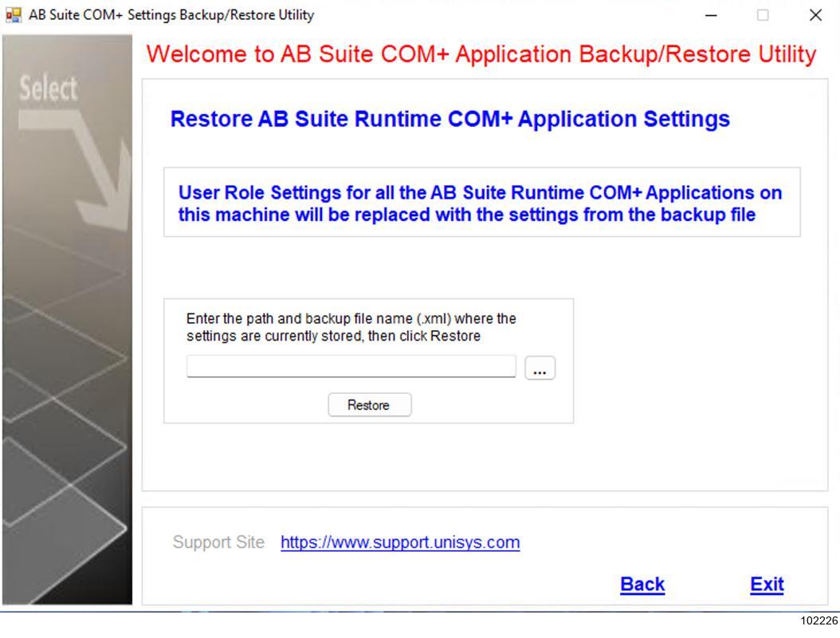Close the utility window with X

coord(814,15)
